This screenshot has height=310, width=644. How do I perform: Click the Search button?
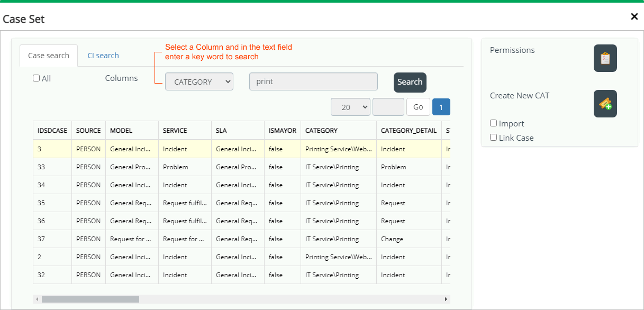[410, 82]
